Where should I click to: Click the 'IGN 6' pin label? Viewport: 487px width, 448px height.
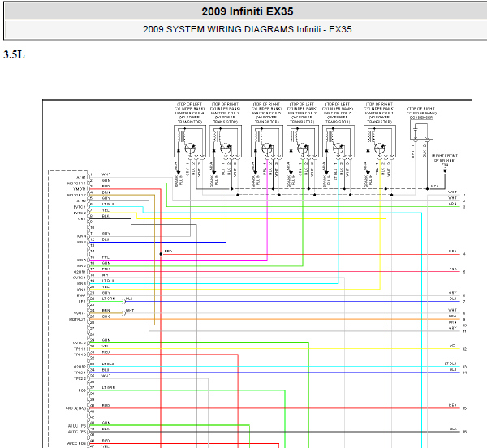point(81,284)
